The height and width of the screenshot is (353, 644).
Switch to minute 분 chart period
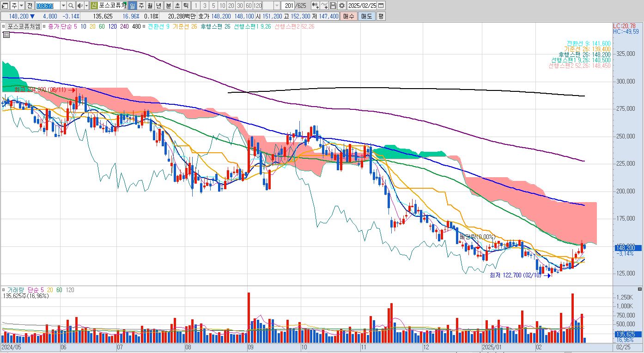(168, 6)
